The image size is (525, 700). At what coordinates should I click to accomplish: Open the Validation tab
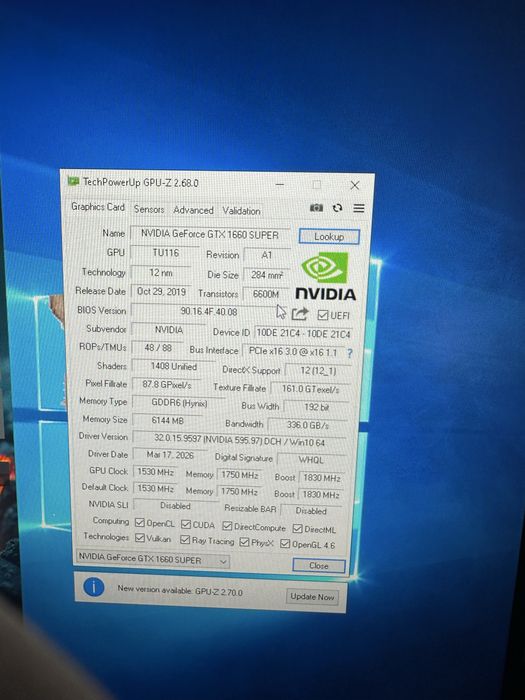pyautogui.click(x=241, y=211)
